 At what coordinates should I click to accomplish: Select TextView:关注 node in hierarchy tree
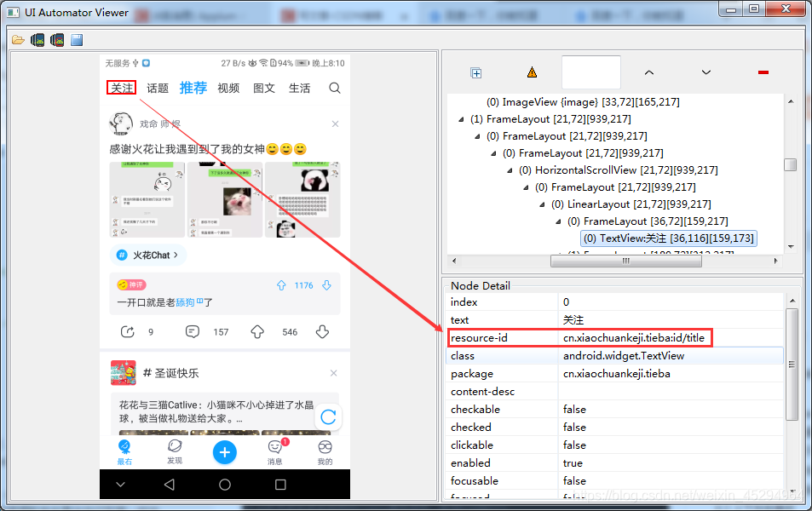pos(669,238)
